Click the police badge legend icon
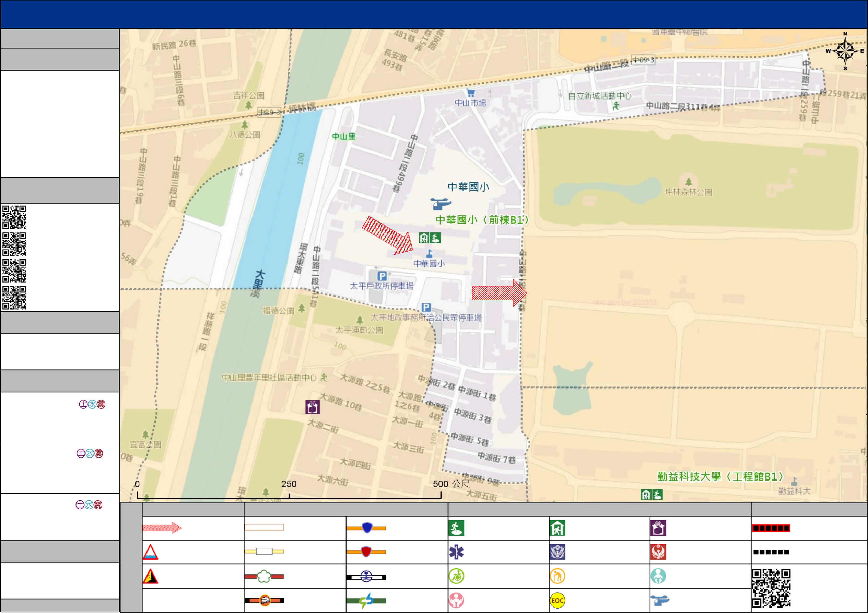Screen dimensions: 868x613 558,552
